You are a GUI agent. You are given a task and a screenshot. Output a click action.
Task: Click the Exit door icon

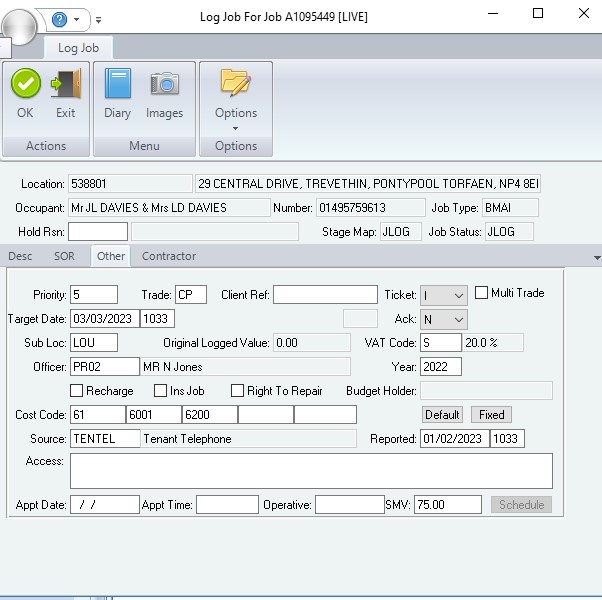(x=66, y=83)
